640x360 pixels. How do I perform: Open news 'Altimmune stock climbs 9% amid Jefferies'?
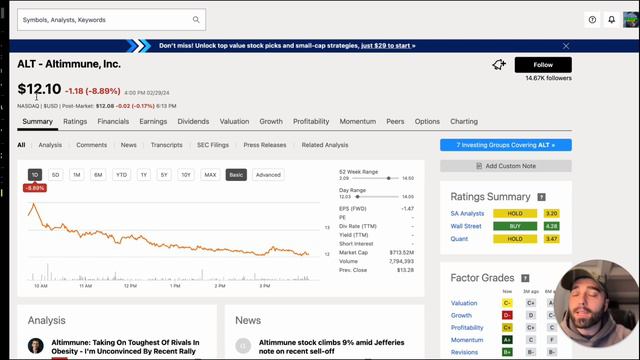click(x=331, y=347)
